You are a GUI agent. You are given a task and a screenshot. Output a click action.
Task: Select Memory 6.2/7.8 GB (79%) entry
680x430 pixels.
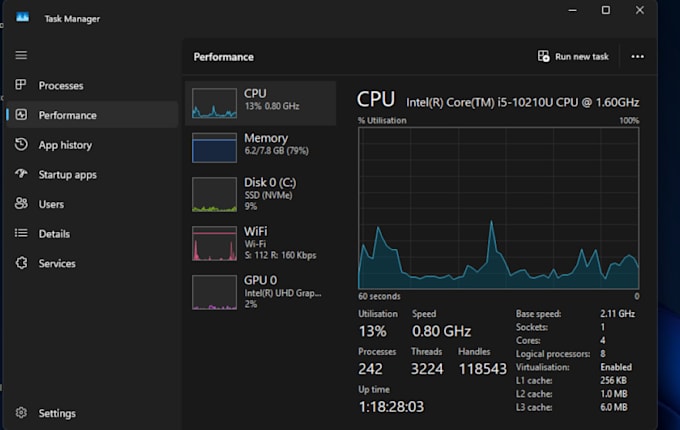[261, 148]
